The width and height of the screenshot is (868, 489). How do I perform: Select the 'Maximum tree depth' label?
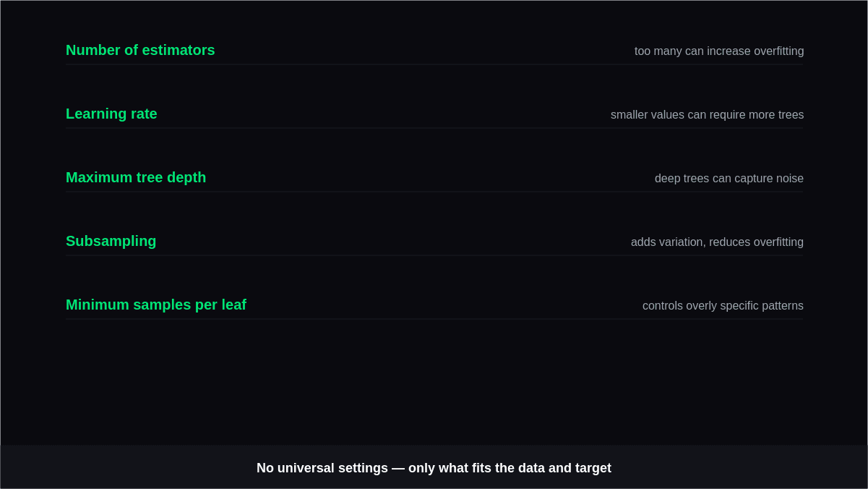136,177
